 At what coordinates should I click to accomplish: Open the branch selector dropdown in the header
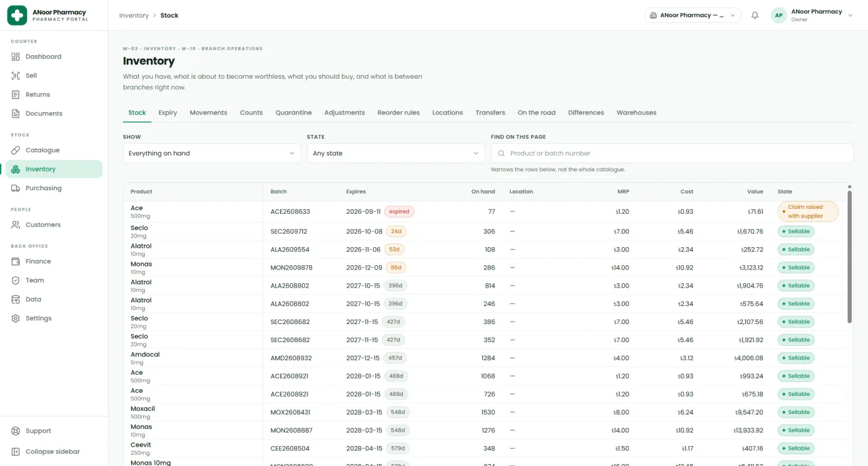693,15
